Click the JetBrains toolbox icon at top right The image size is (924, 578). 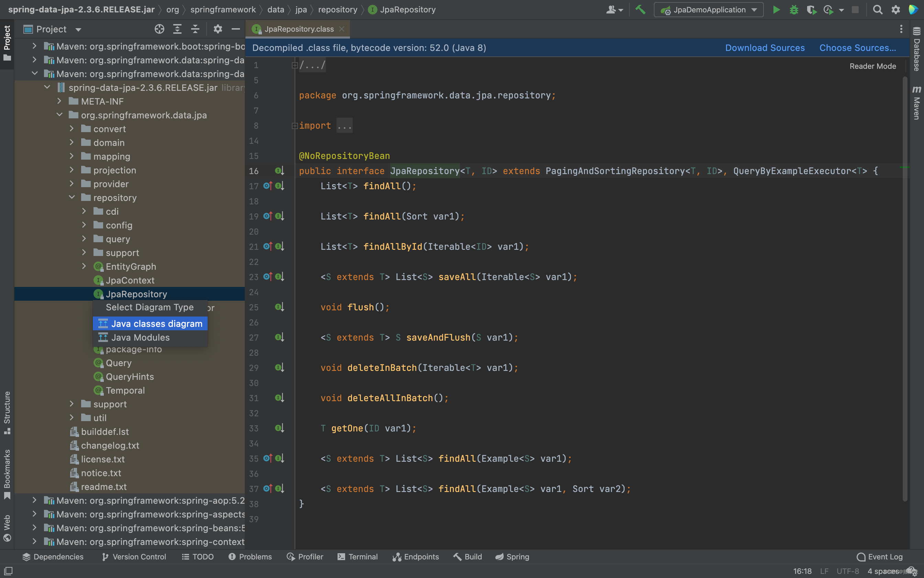click(x=913, y=10)
